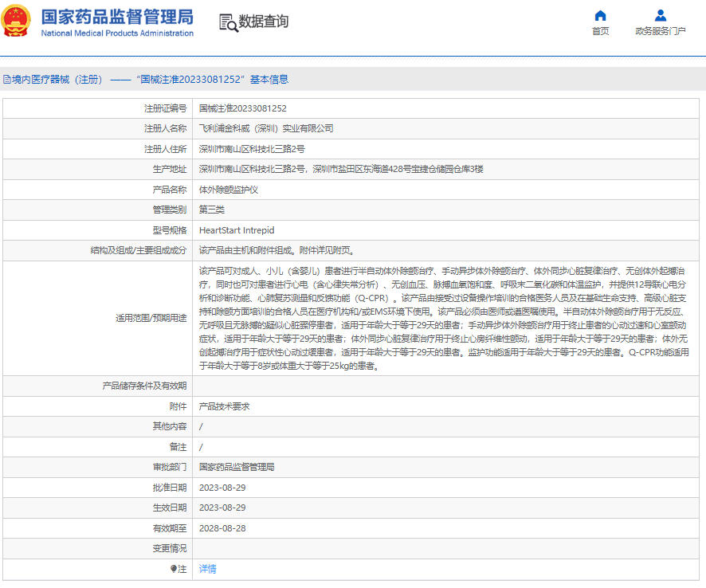Click the slash value in 备注 row
706x588 pixels.
point(201,447)
